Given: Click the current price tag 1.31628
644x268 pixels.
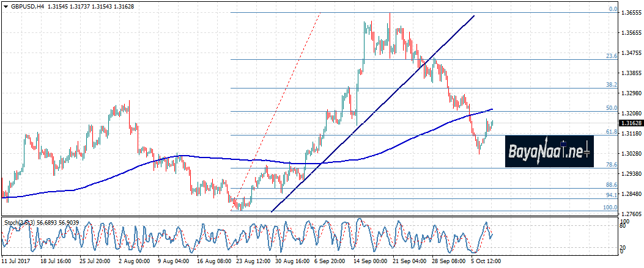Looking at the screenshot, I should (631, 123).
